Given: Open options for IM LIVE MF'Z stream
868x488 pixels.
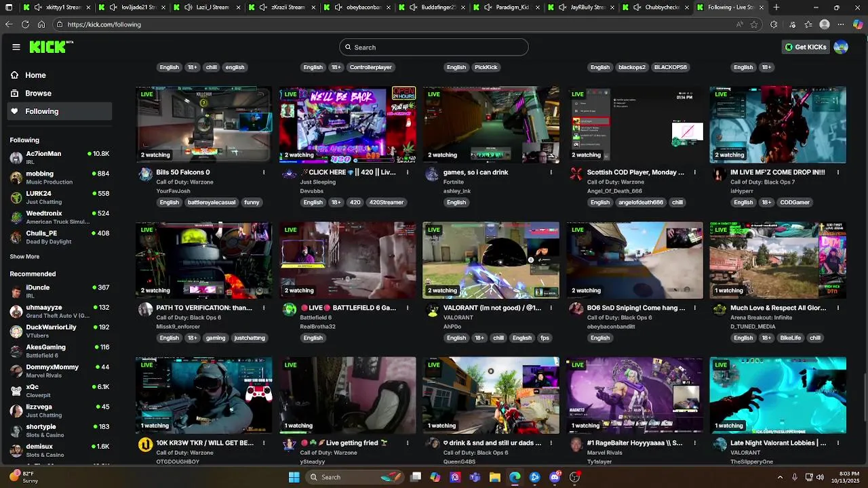Looking at the screenshot, I should [838, 173].
